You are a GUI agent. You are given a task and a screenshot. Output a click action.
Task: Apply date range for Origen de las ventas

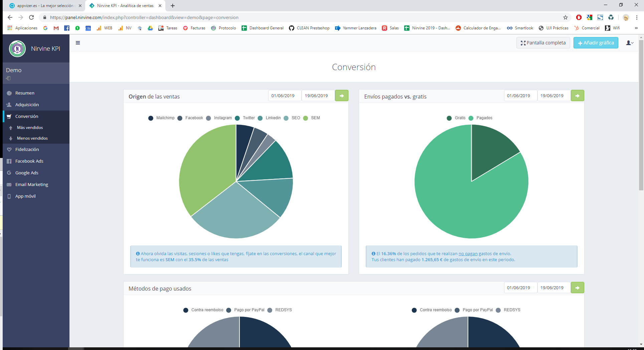(x=342, y=96)
